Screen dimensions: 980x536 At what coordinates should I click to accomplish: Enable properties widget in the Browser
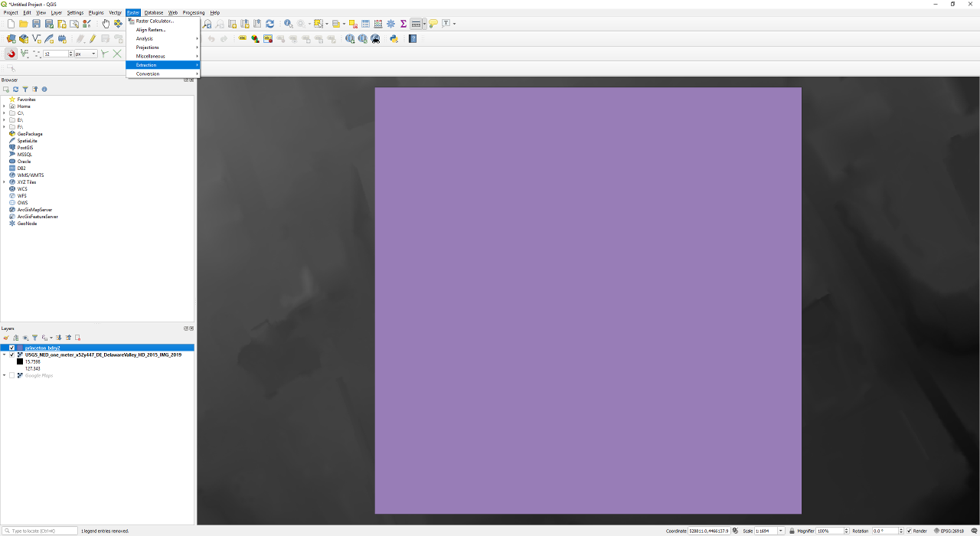pos(44,89)
